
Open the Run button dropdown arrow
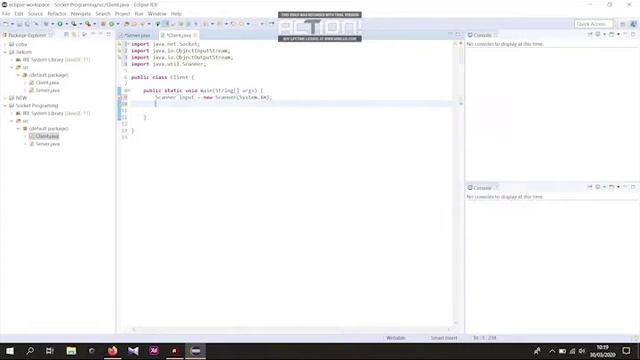(x=67, y=24)
